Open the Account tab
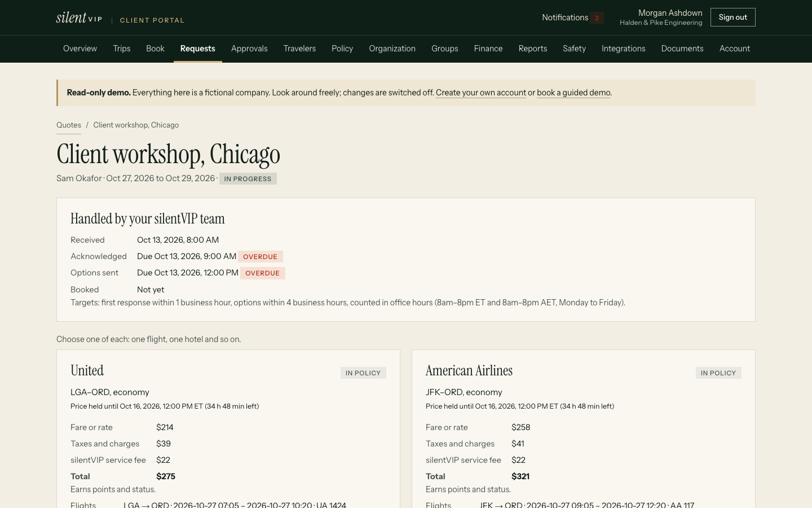This screenshot has height=508, width=812. 735,49
